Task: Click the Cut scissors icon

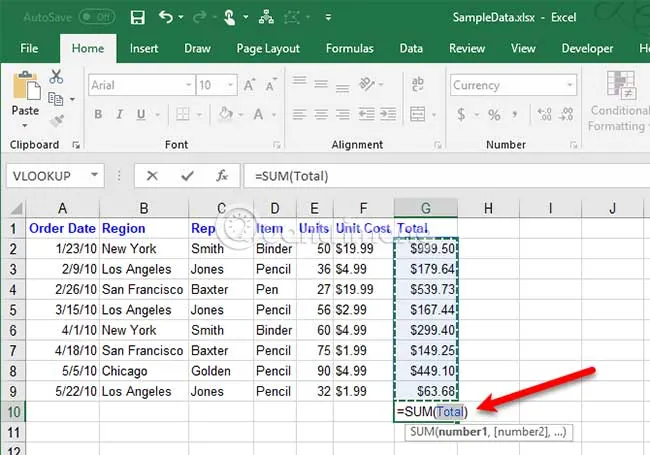Action: click(x=56, y=77)
